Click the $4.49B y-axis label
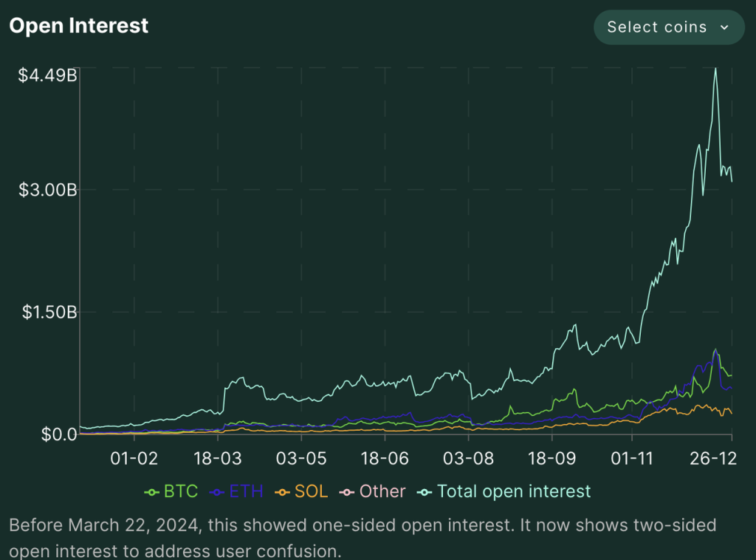756x560 pixels. pyautogui.click(x=49, y=75)
